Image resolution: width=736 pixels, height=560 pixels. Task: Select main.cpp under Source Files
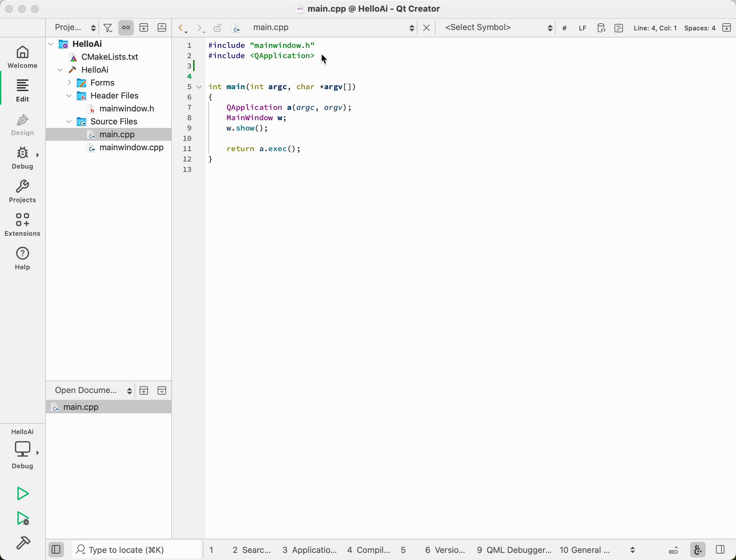coord(108,135)
